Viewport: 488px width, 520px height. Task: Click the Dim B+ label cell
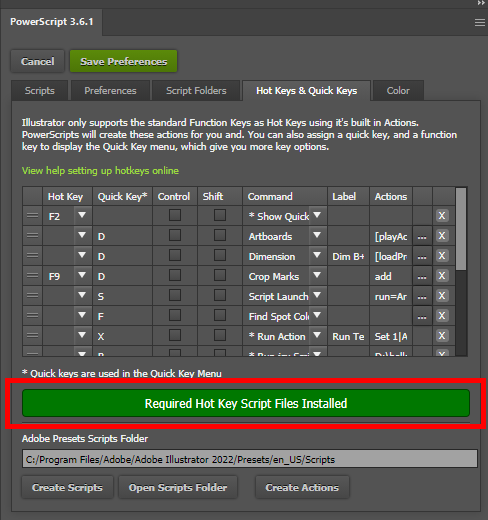348,256
